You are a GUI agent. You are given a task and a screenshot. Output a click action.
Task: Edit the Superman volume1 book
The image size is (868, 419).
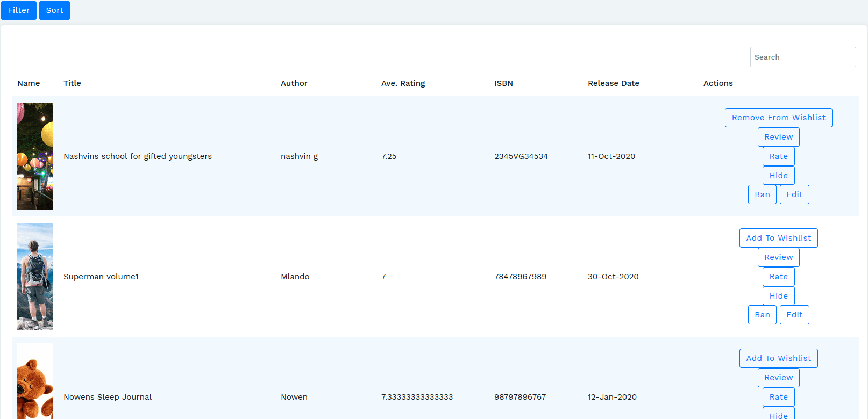(x=794, y=315)
